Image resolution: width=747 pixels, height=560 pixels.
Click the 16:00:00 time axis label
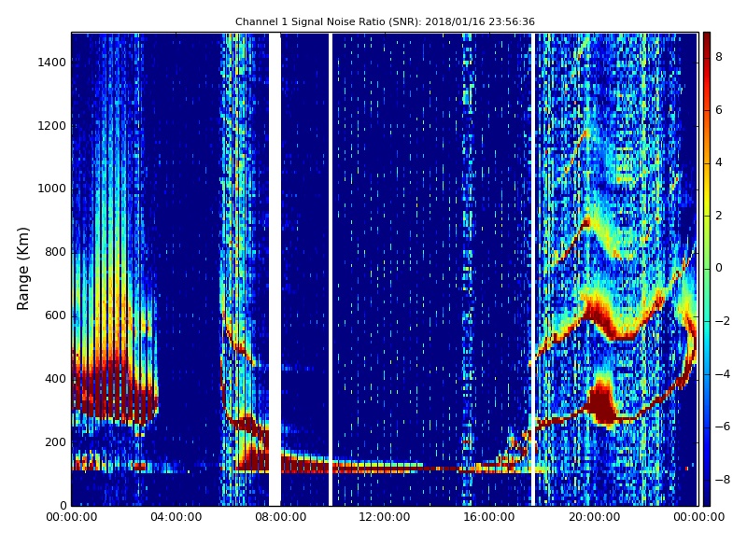pos(489,517)
